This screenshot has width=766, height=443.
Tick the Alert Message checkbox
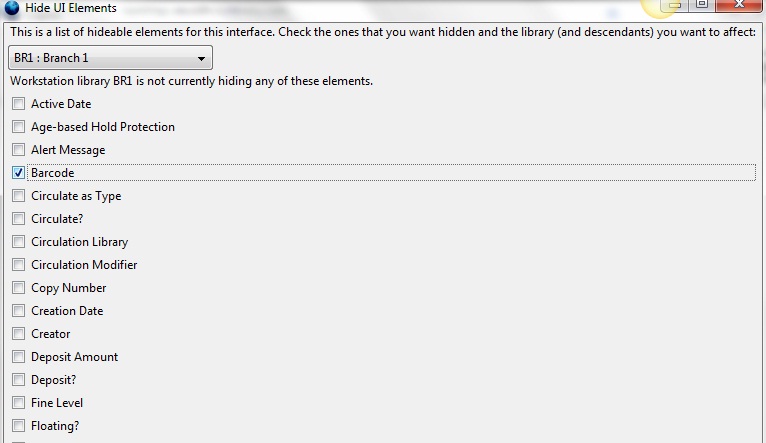pos(19,149)
